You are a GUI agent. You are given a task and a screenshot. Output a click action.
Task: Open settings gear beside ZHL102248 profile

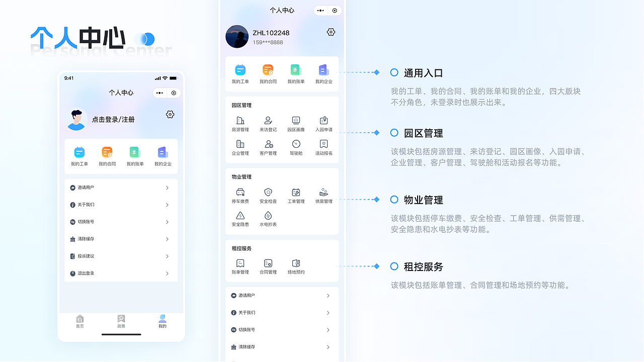[331, 32]
